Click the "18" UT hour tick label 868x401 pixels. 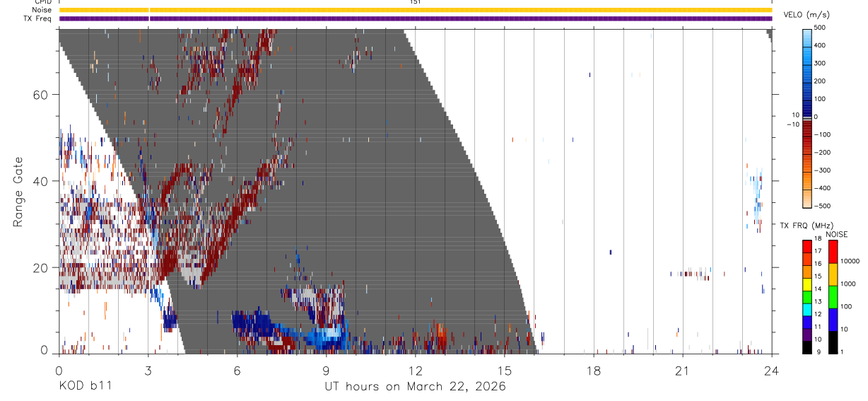594,371
